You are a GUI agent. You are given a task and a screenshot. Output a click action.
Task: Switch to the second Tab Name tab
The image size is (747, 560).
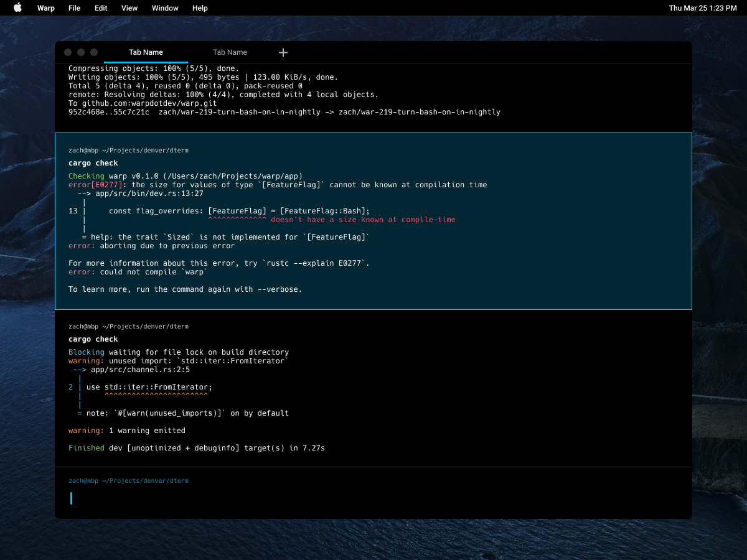[x=230, y=52]
